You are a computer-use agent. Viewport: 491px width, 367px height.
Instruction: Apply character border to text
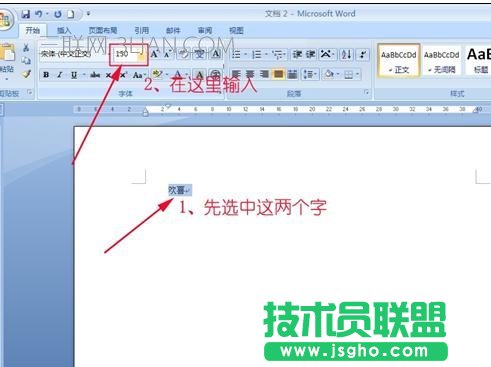click(216, 54)
